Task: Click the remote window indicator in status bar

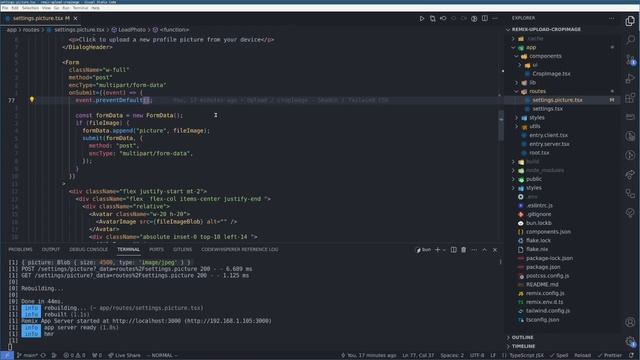Action: point(7,356)
